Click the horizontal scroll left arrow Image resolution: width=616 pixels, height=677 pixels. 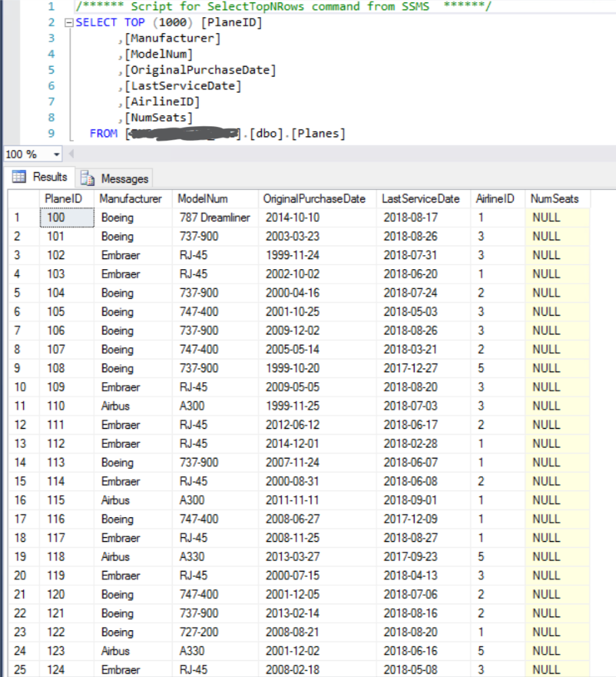point(71,153)
